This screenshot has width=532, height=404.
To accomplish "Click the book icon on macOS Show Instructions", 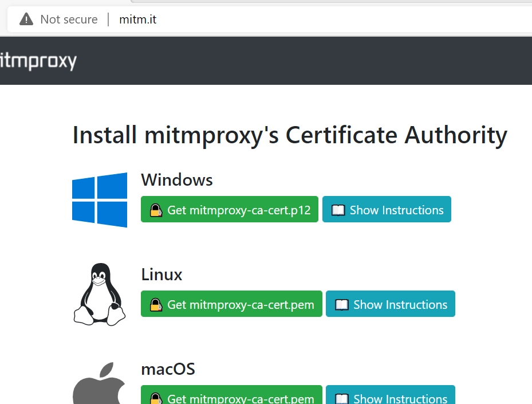I will tap(342, 399).
